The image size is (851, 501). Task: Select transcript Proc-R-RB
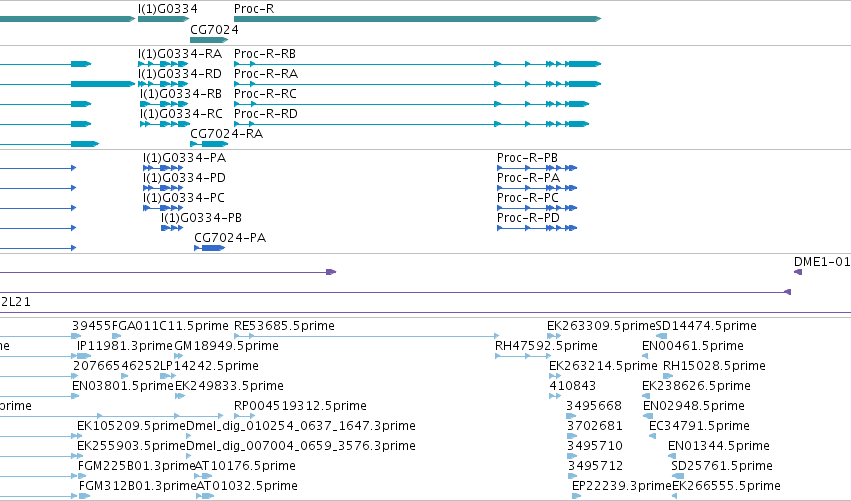[417, 64]
